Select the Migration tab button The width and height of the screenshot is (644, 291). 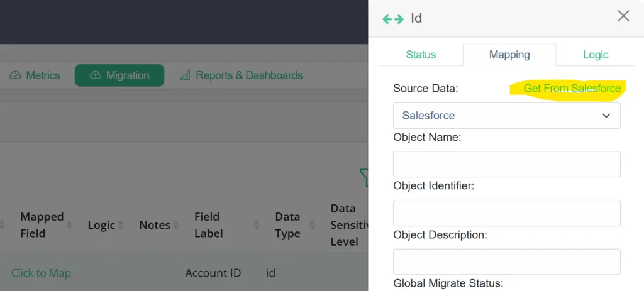(x=119, y=75)
